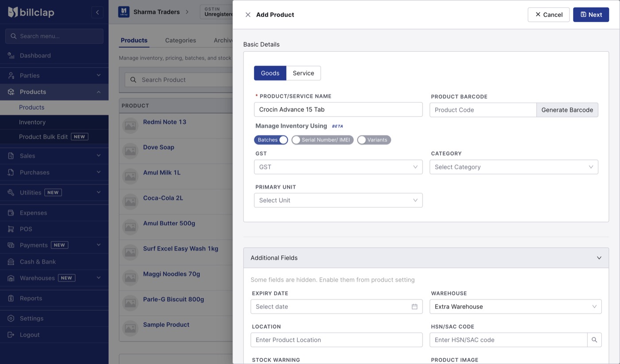Expand the Sales sidebar menu
The height and width of the screenshot is (364, 620).
pyautogui.click(x=54, y=156)
